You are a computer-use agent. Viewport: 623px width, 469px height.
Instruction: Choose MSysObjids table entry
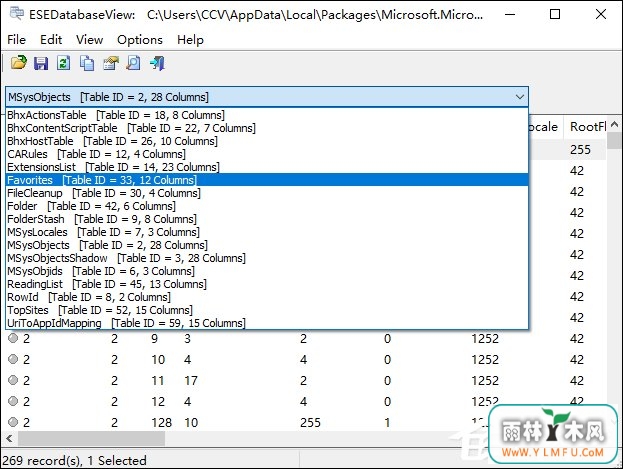pyautogui.click(x=267, y=271)
